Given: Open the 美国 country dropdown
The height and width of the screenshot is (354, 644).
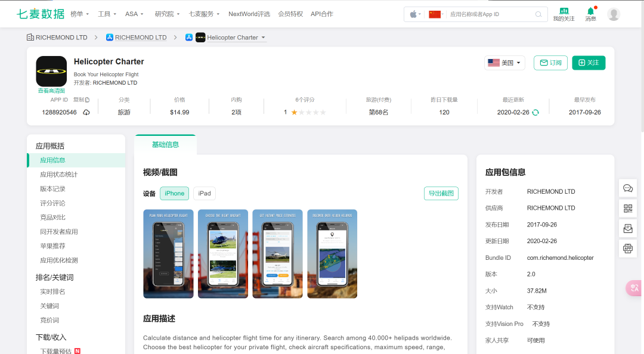Looking at the screenshot, I should pyautogui.click(x=505, y=63).
